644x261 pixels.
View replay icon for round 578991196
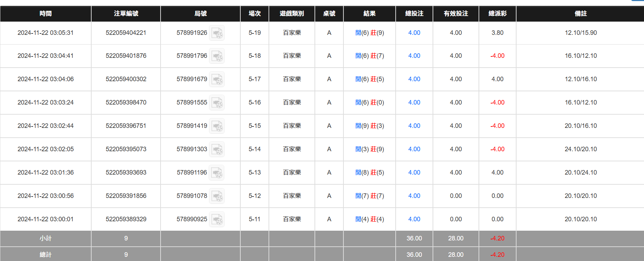pyautogui.click(x=217, y=173)
